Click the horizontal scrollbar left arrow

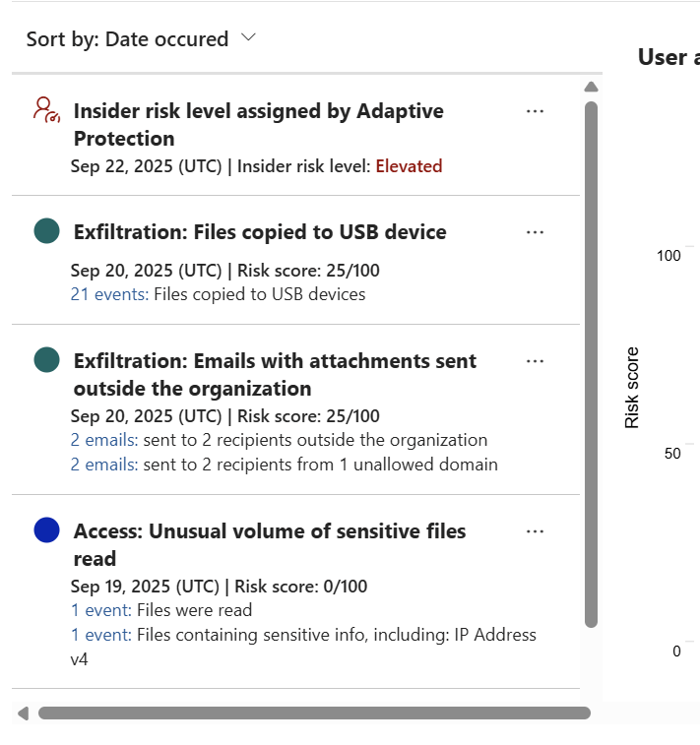tap(23, 713)
